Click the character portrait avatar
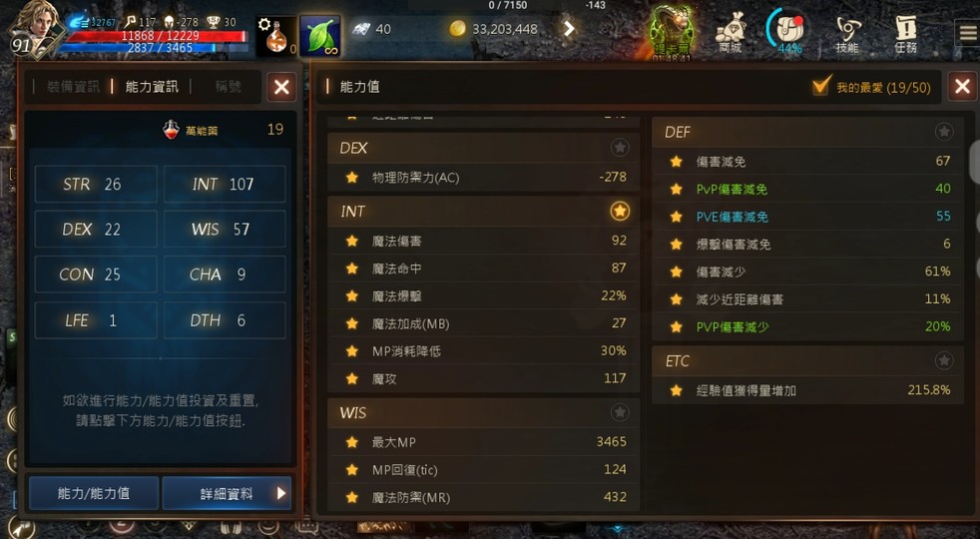Screen dimensions: 980x539 34,26
